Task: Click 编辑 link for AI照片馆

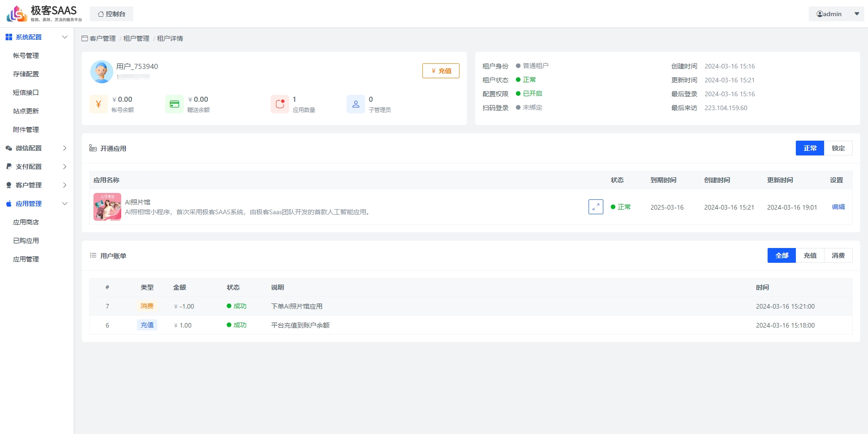Action: coord(838,207)
